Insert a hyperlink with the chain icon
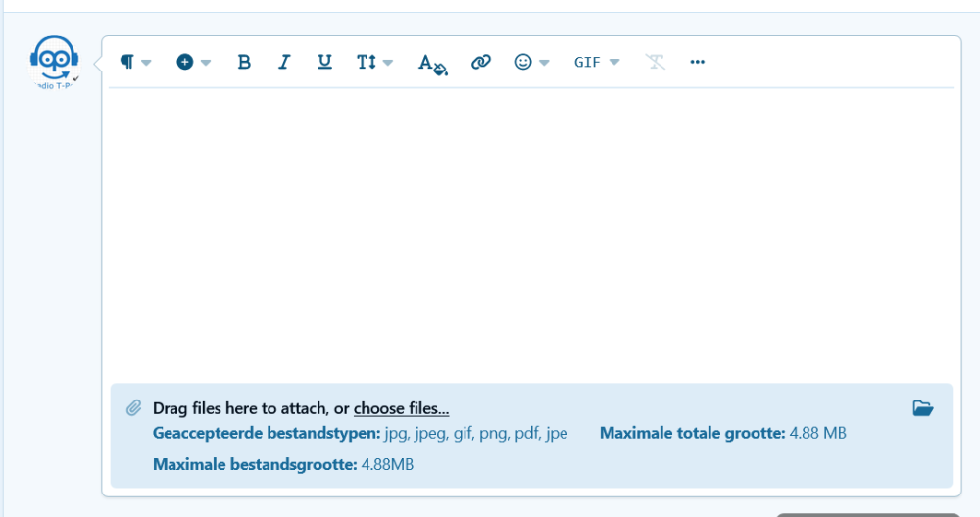This screenshot has height=517, width=980. [480, 62]
